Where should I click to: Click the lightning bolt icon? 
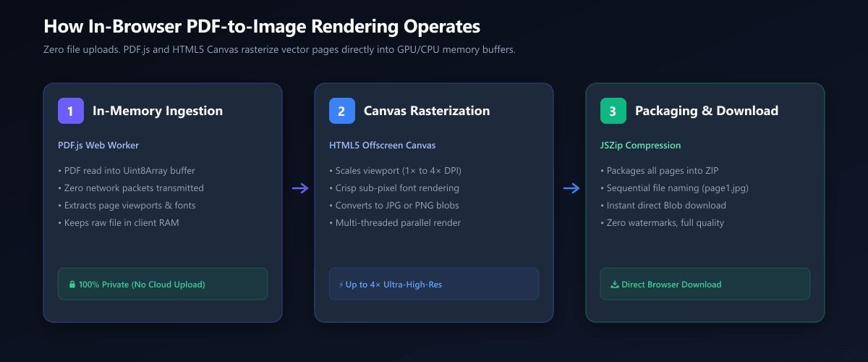pos(341,285)
